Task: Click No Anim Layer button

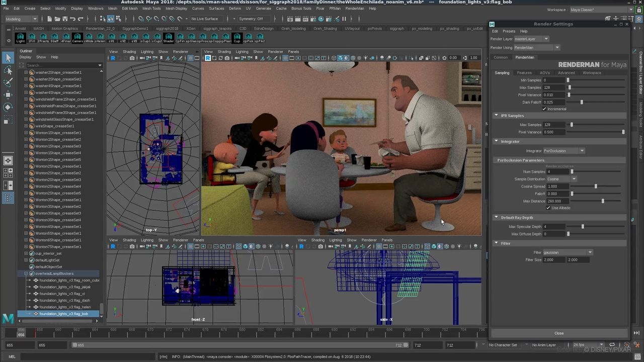Action: [x=544, y=345]
